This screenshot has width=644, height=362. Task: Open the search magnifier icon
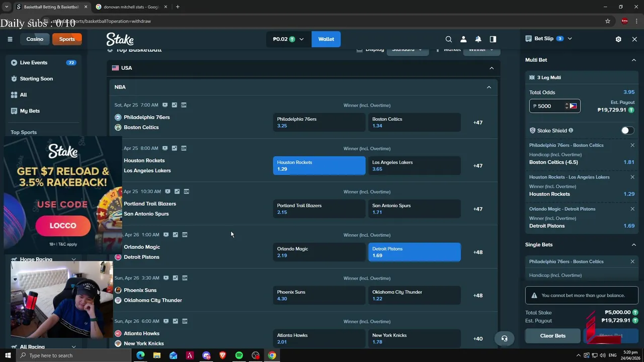[x=449, y=39]
